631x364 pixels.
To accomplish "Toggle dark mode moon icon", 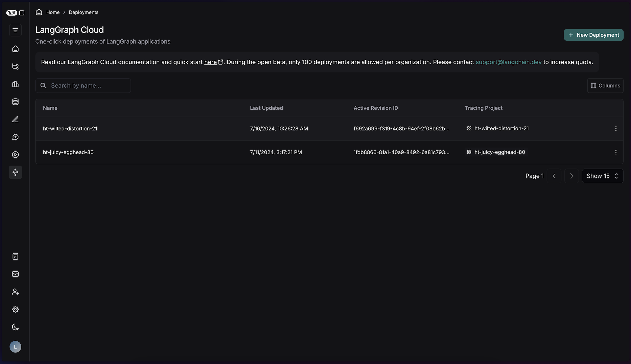I will pyautogui.click(x=15, y=327).
